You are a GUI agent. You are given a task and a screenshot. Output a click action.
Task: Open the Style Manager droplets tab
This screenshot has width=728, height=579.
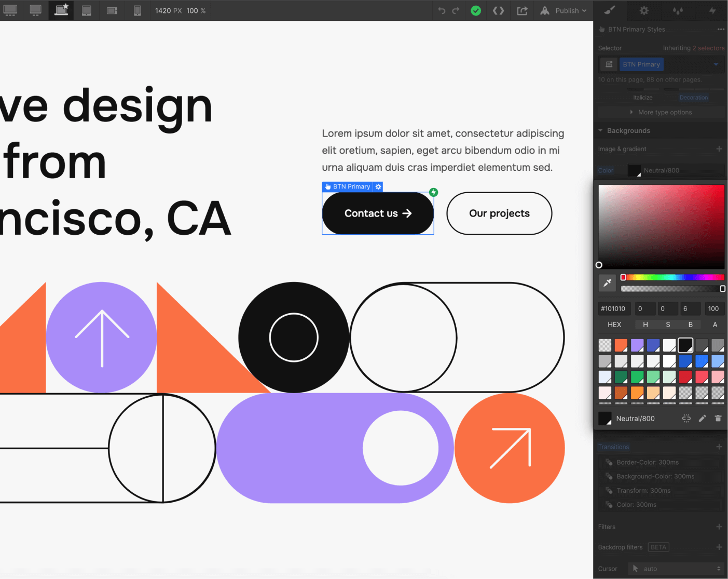pos(678,10)
